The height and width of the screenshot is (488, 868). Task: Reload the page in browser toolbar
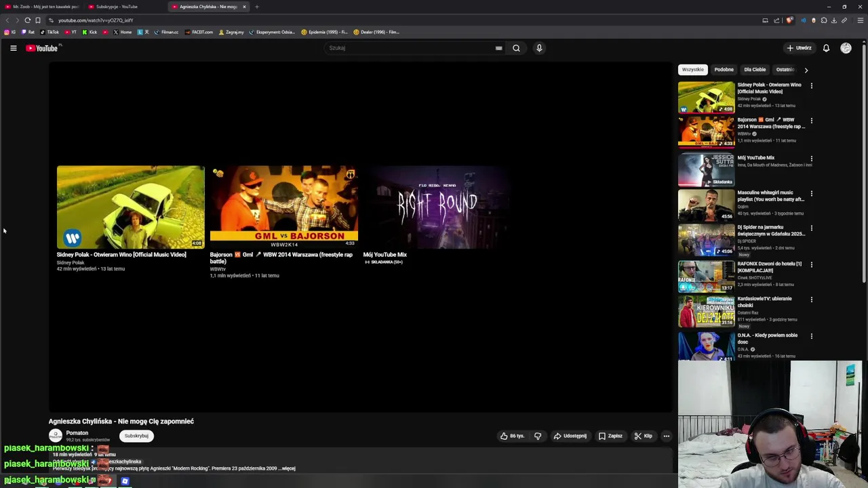pyautogui.click(x=27, y=20)
